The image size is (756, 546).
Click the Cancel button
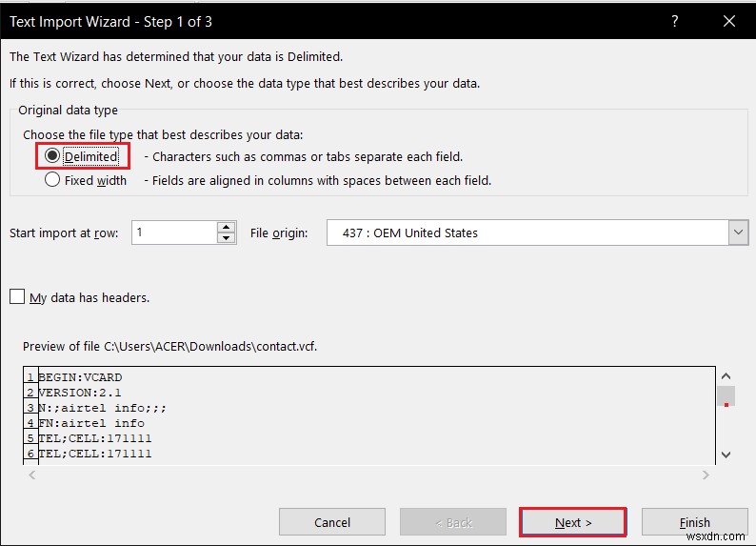[332, 522]
